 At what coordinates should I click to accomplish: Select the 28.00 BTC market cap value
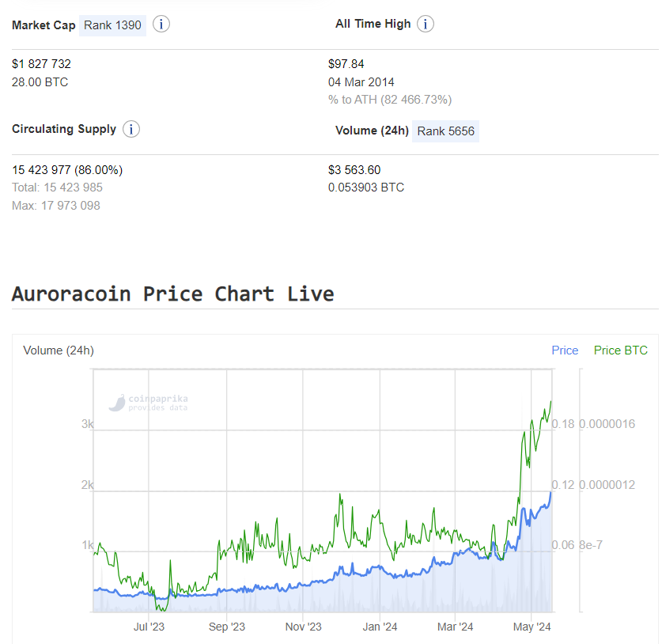(x=40, y=82)
